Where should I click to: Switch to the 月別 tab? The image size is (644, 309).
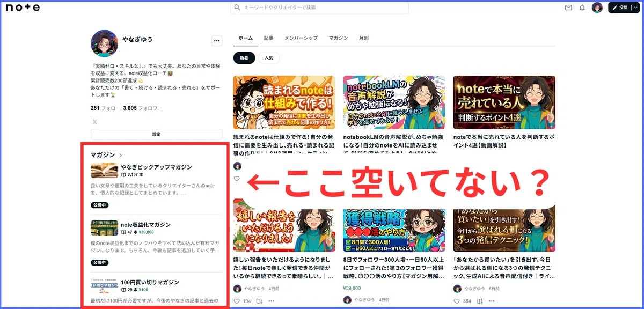(x=363, y=38)
